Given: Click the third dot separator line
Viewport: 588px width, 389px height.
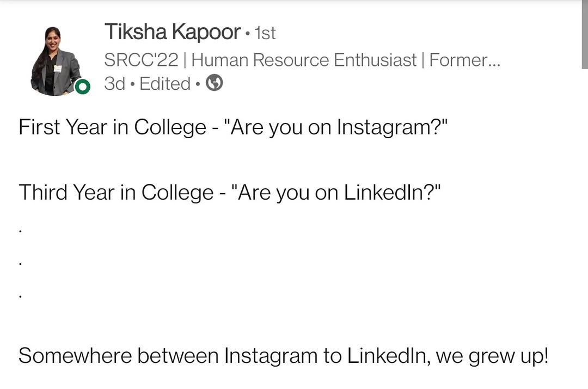Looking at the screenshot, I should click(x=20, y=297).
